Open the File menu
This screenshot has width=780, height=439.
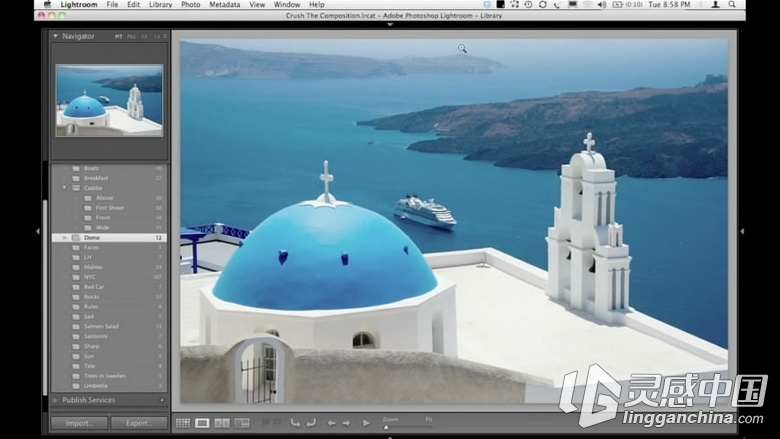pyautogui.click(x=112, y=4)
